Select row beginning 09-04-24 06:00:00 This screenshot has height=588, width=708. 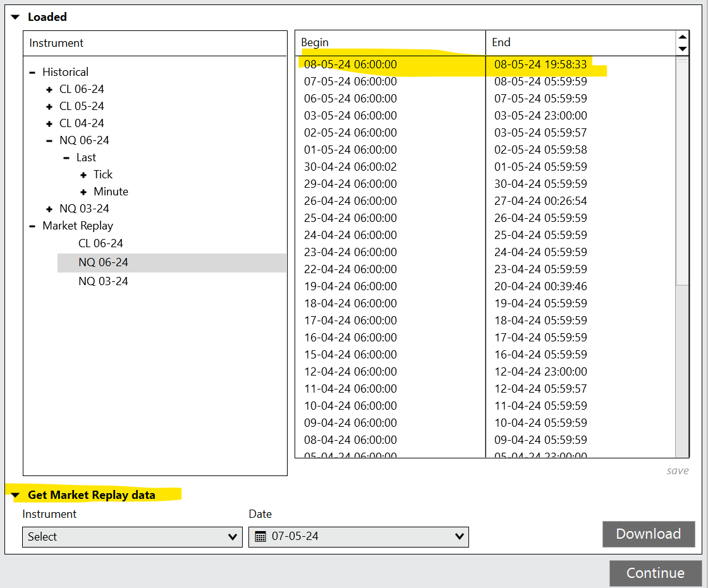coord(485,423)
